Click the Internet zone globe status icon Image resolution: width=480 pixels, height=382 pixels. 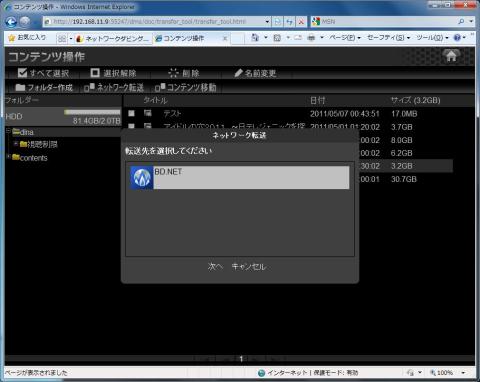(x=262, y=373)
